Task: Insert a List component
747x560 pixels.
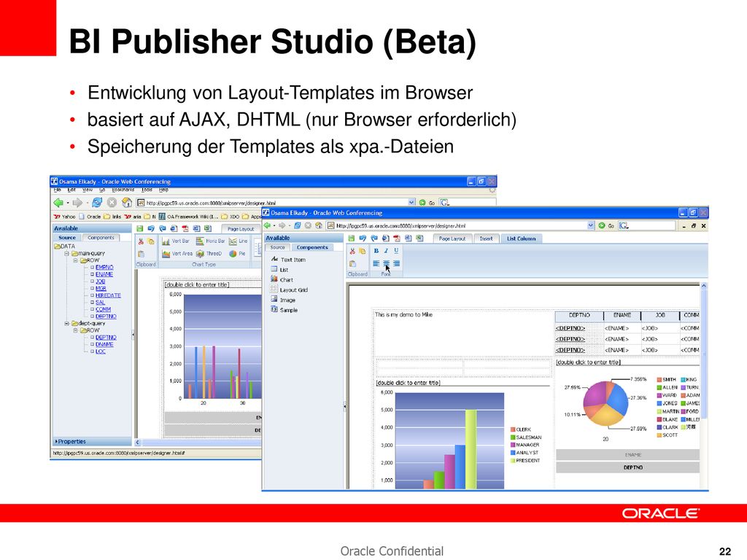Action: (x=279, y=270)
